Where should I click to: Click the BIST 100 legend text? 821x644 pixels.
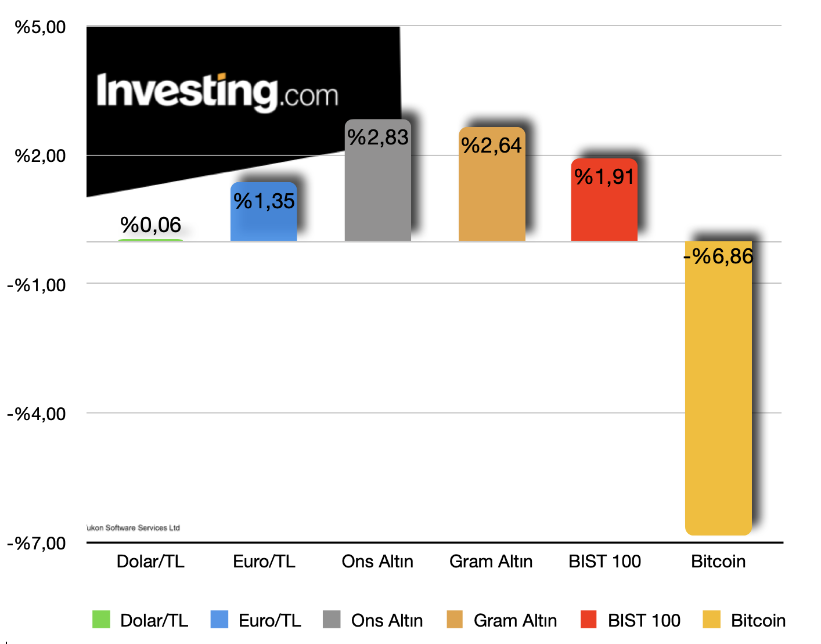click(x=644, y=621)
